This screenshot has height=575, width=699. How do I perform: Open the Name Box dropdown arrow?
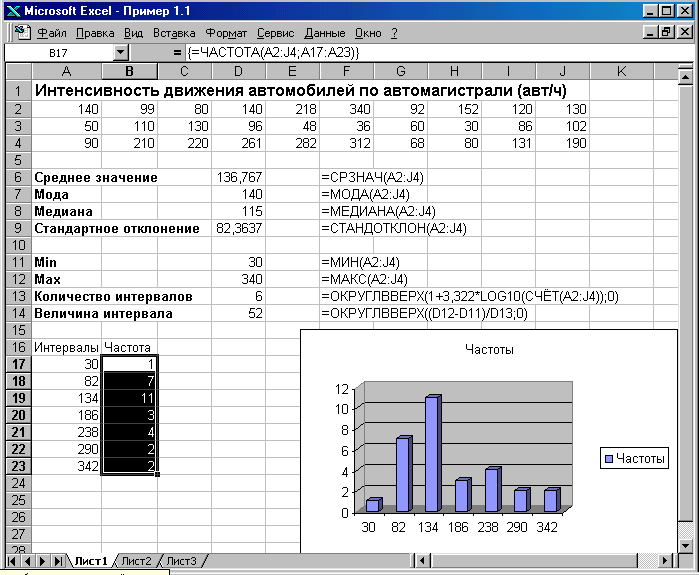pos(120,53)
